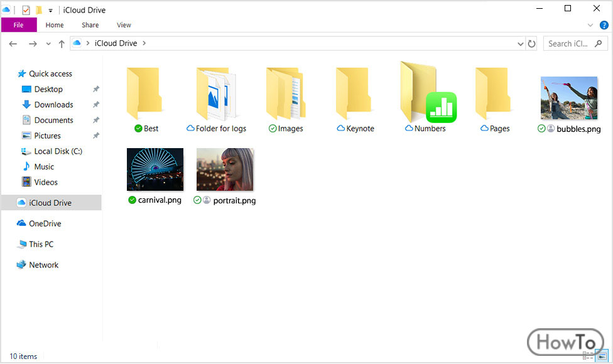
Task: Open the address bar history dropdown
Action: (x=520, y=44)
